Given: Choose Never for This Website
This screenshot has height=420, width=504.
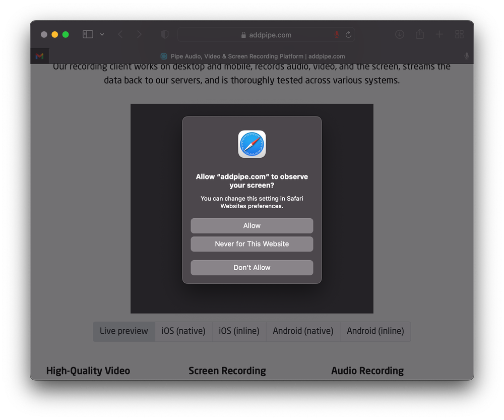Looking at the screenshot, I should click(x=251, y=244).
